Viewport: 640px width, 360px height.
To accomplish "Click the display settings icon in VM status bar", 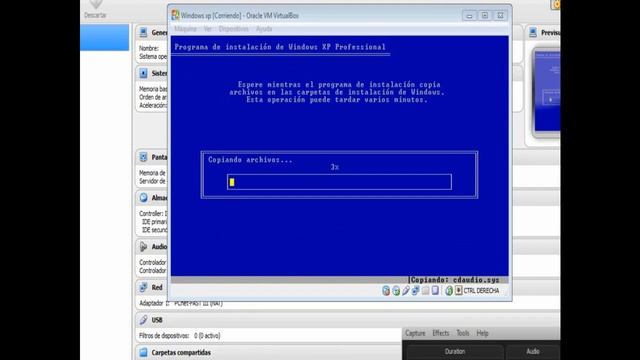I will click(435, 291).
